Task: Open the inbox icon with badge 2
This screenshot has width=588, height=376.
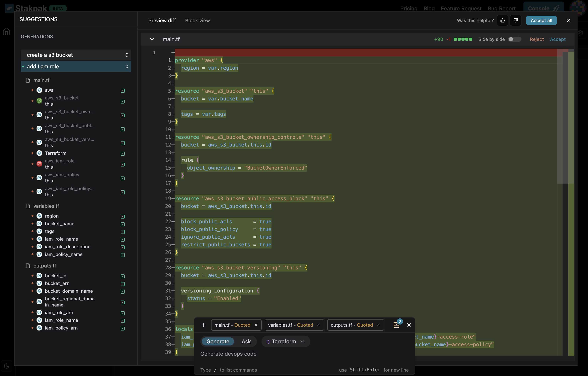Action: click(396, 325)
